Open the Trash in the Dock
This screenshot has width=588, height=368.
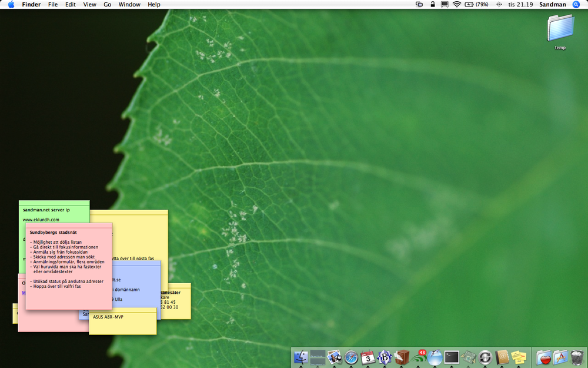click(x=577, y=357)
